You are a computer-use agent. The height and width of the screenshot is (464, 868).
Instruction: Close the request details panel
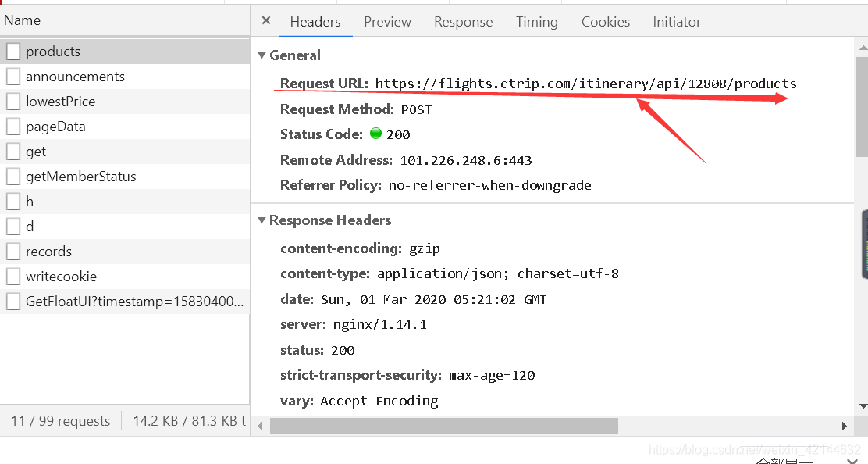[x=266, y=20]
